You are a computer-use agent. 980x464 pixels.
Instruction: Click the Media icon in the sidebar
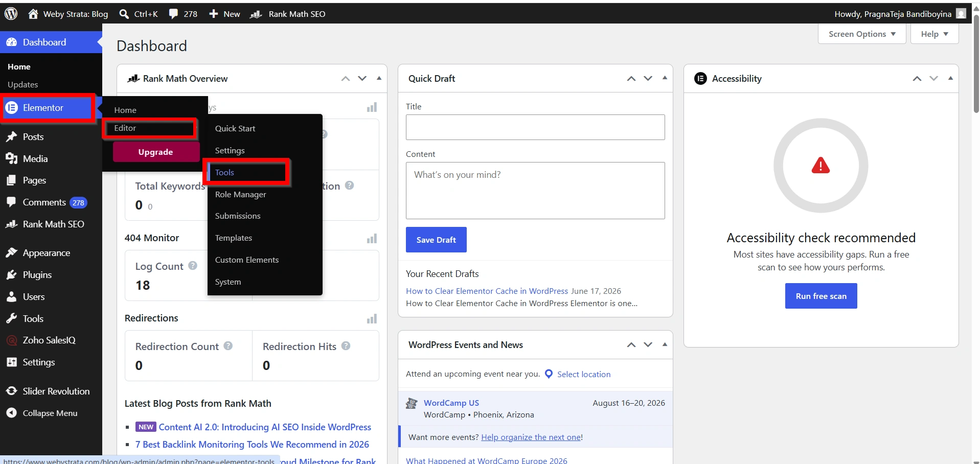click(11, 159)
